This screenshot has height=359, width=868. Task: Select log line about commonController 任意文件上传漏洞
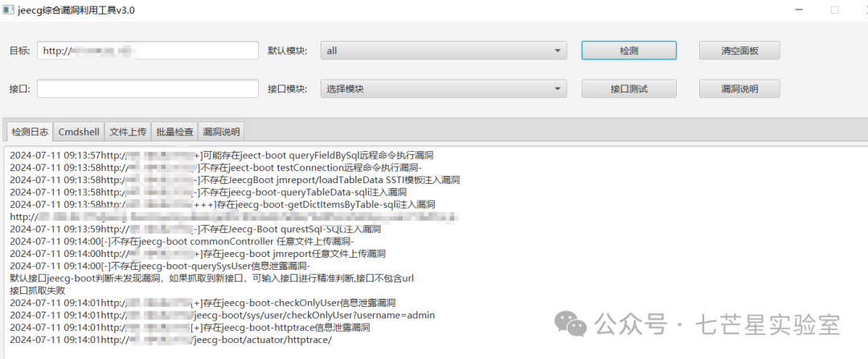click(x=182, y=241)
